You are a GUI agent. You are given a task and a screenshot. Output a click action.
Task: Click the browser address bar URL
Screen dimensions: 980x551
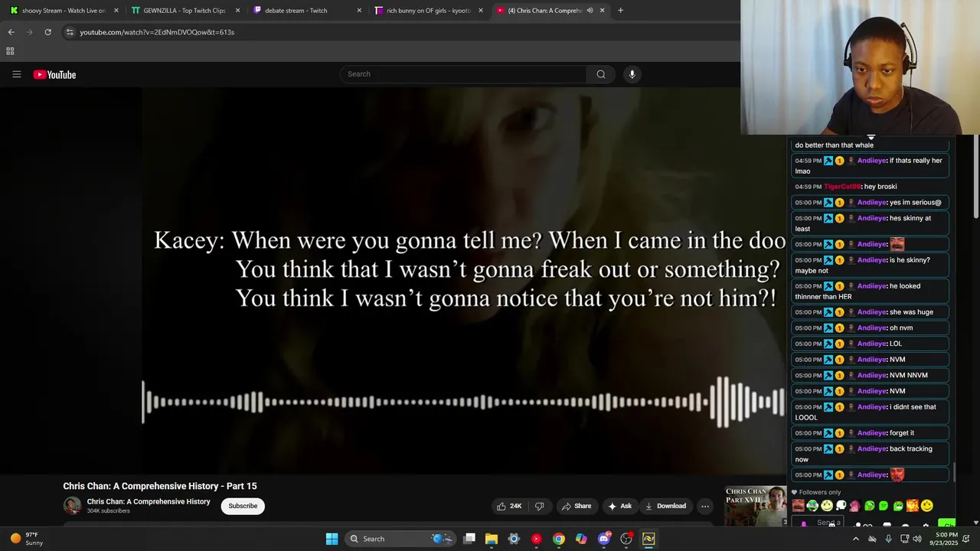point(157,32)
